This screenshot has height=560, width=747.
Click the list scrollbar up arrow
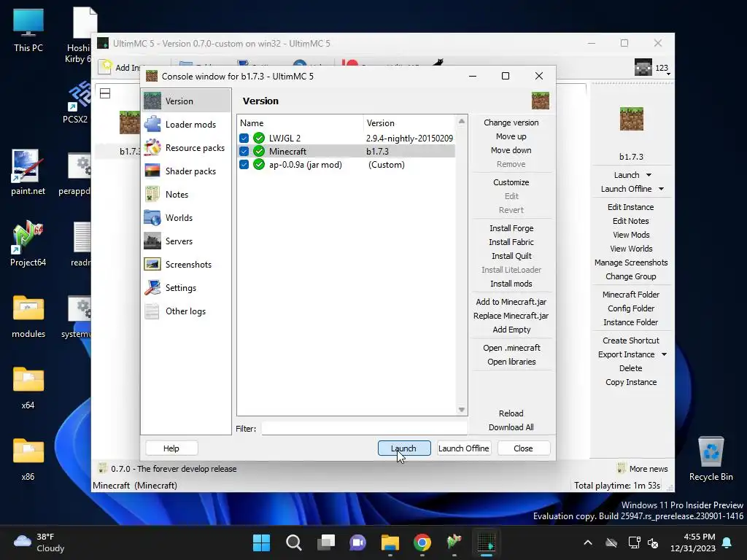[x=462, y=122]
